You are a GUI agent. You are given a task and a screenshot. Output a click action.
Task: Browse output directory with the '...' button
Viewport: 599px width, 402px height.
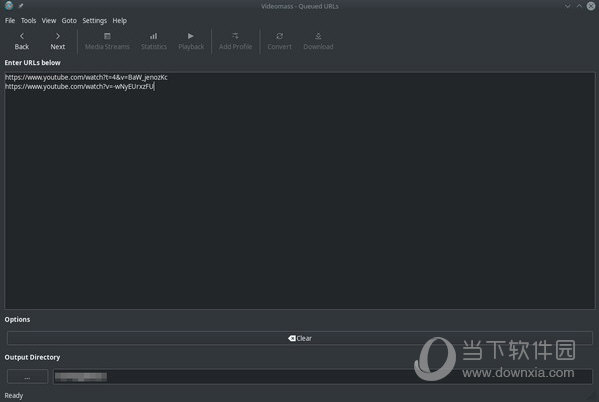click(x=28, y=377)
